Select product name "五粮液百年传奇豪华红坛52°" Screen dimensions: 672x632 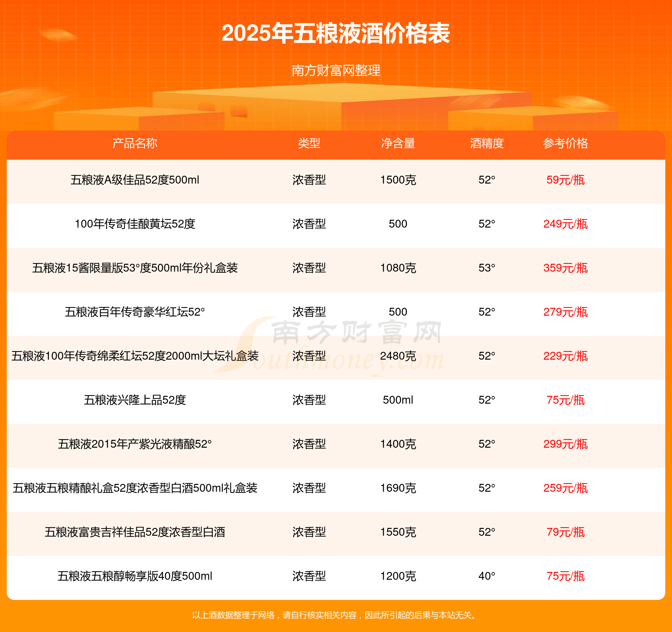pyautogui.click(x=135, y=312)
